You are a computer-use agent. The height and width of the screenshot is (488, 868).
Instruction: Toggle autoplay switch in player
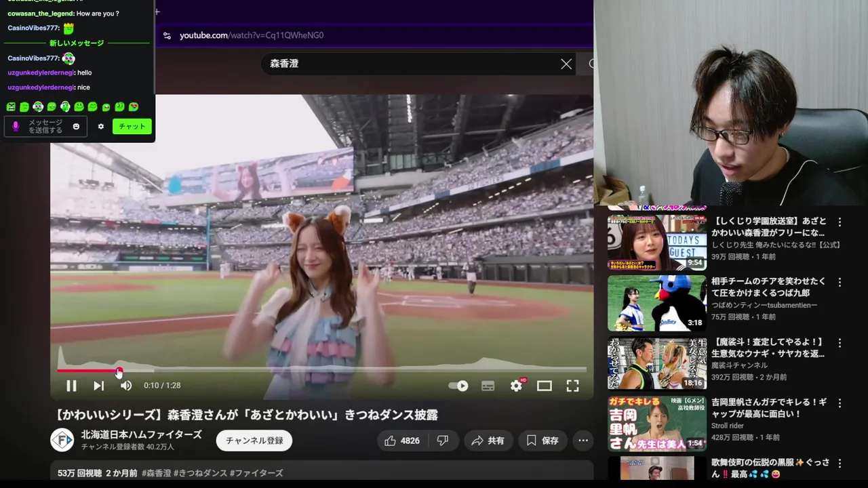[458, 386]
